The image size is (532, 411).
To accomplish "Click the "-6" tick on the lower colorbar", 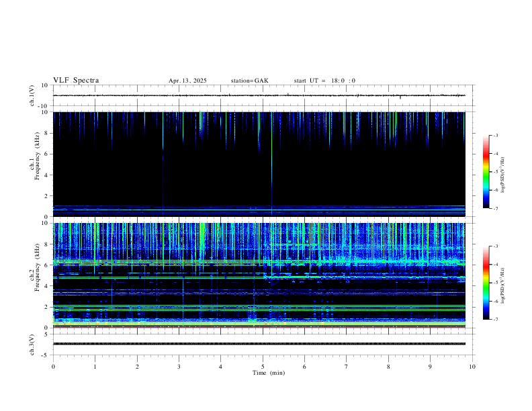I will click(x=496, y=301).
